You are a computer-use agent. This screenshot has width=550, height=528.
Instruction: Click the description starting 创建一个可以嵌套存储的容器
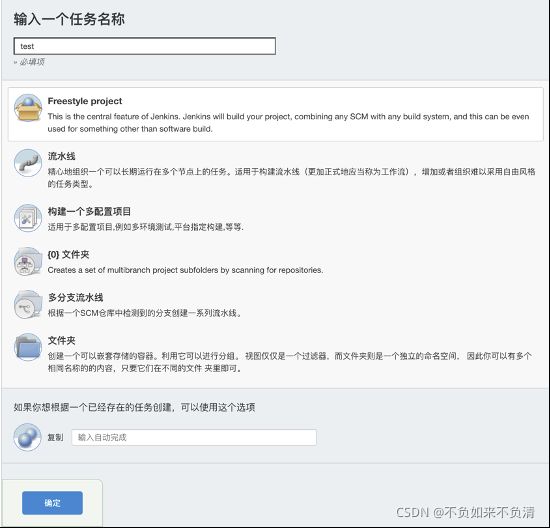pyautogui.click(x=290, y=362)
